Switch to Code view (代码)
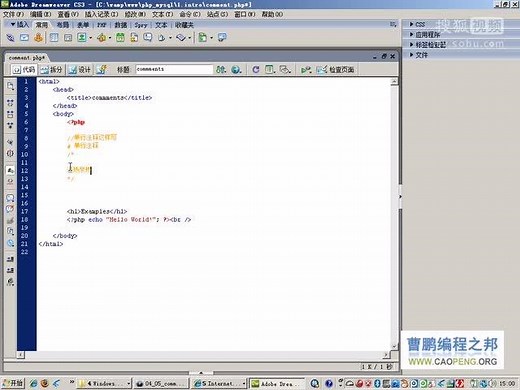 [x=24, y=70]
